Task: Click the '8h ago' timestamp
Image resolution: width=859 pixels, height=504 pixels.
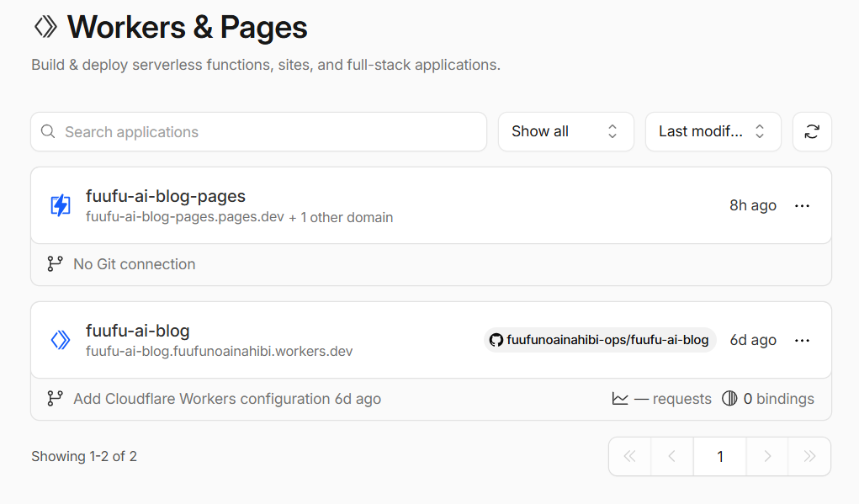Action: 753,205
